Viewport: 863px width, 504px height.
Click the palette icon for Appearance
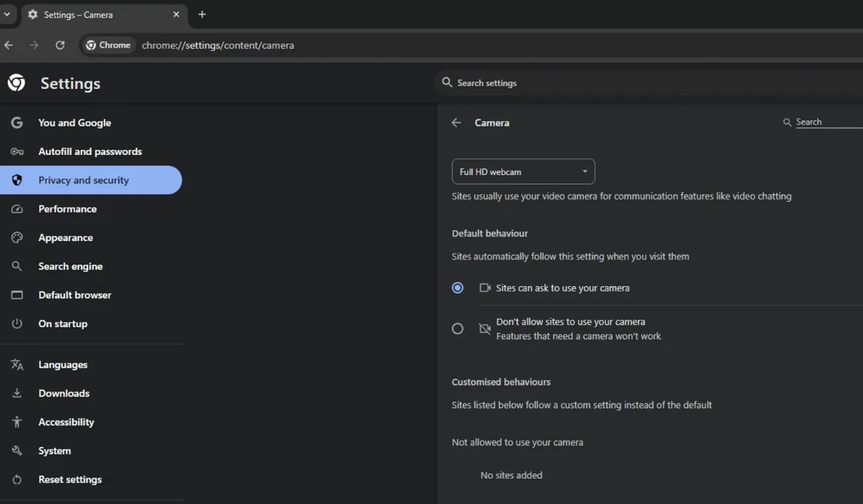[x=17, y=237]
